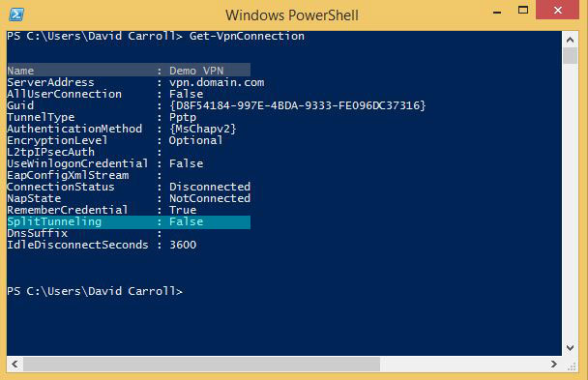Screen dimensions: 588x380
Task: Click the SplitTunneling value 'False'
Action: tap(186, 221)
